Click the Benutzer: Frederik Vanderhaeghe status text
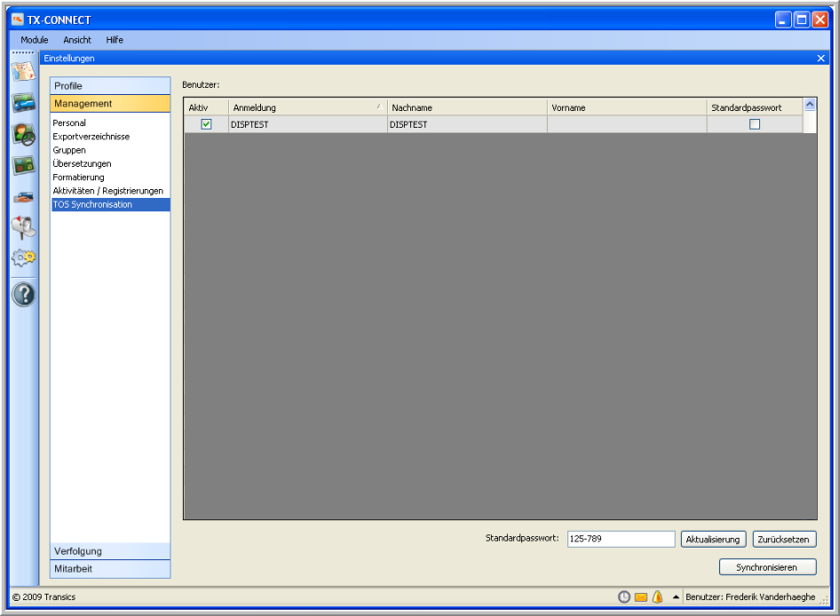Screen dimensions: 840x616 (x=750, y=596)
